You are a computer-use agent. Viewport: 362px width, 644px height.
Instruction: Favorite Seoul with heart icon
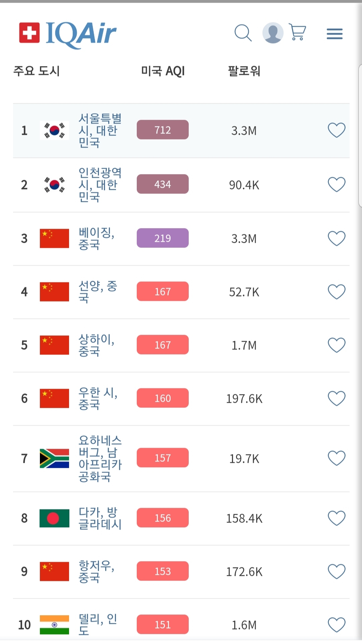click(x=336, y=130)
